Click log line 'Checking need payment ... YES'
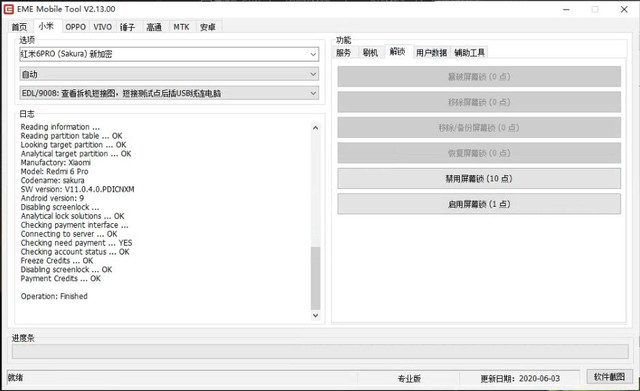Image resolution: width=640 pixels, height=391 pixels. pyautogui.click(x=76, y=243)
